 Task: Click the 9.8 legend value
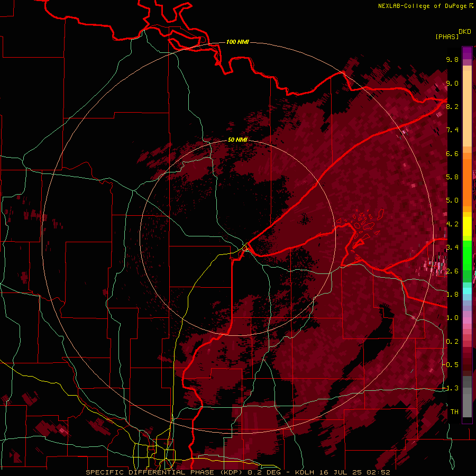tap(452, 59)
